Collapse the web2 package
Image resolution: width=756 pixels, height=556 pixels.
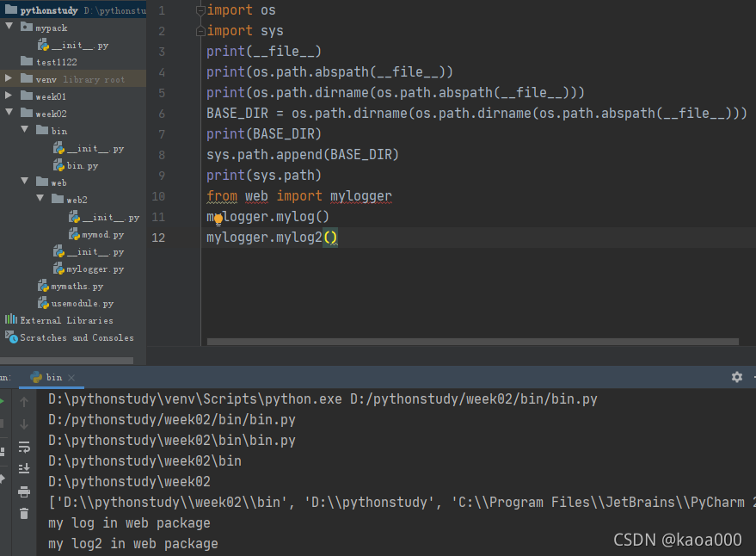tap(38, 199)
